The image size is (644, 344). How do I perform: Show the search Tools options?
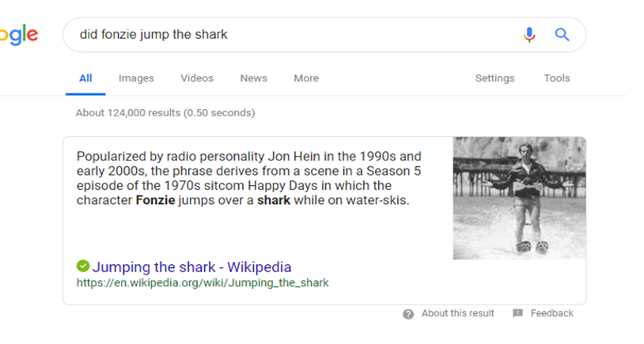coord(557,78)
